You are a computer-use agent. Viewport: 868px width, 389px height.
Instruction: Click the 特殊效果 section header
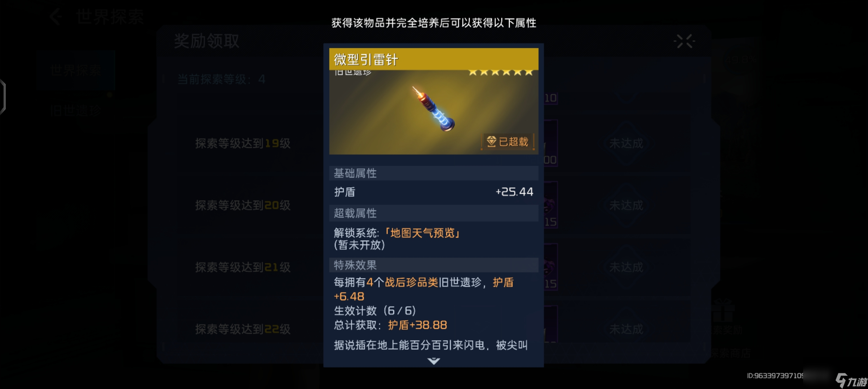[434, 265]
